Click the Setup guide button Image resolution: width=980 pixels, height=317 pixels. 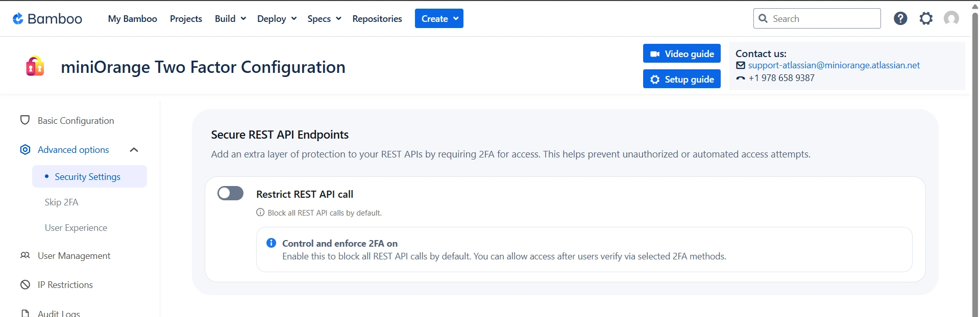pyautogui.click(x=682, y=79)
